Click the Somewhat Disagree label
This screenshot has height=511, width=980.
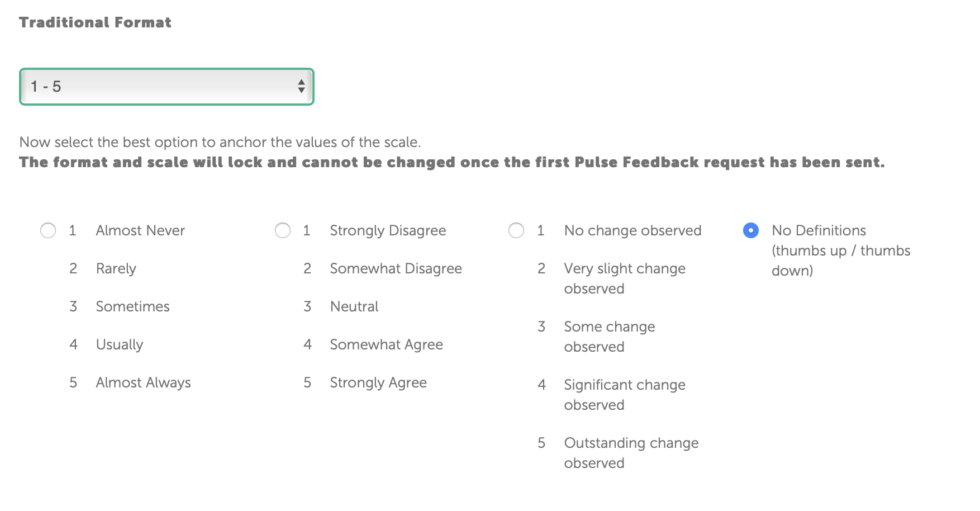click(396, 268)
